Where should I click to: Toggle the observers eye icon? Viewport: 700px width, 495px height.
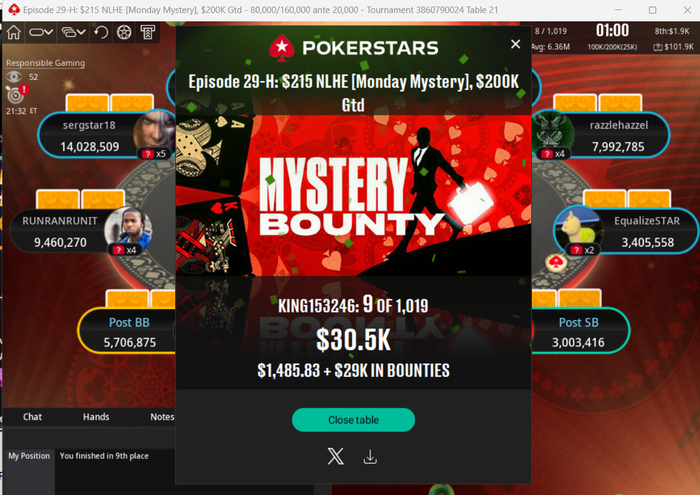pyautogui.click(x=14, y=77)
